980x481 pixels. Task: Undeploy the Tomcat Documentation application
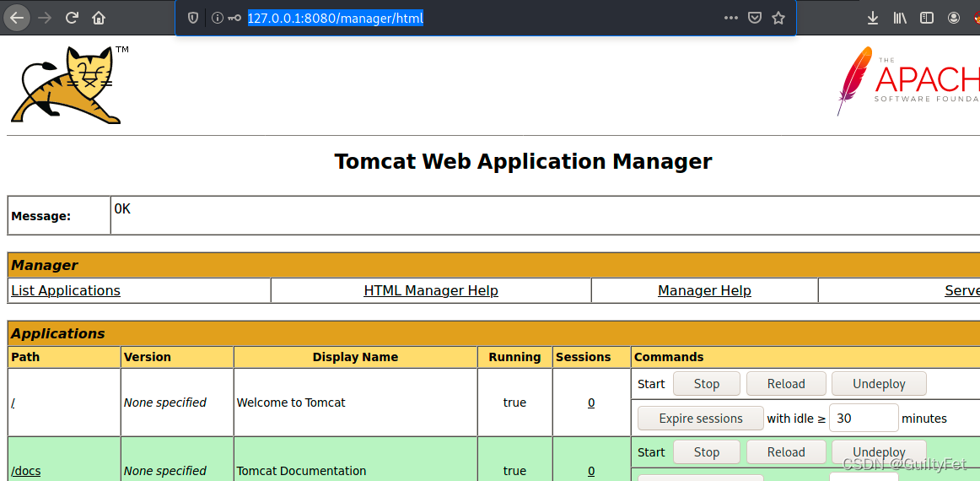click(x=879, y=451)
